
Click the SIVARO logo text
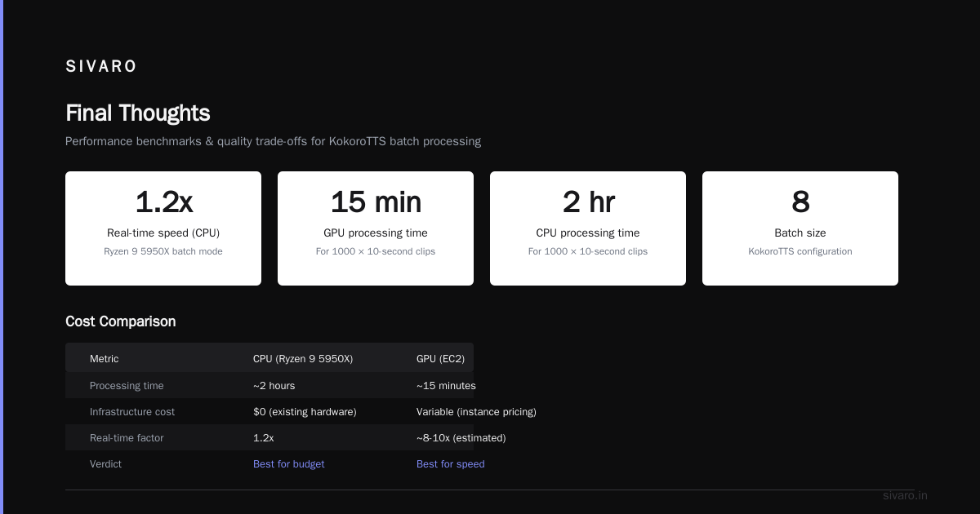[101, 66]
